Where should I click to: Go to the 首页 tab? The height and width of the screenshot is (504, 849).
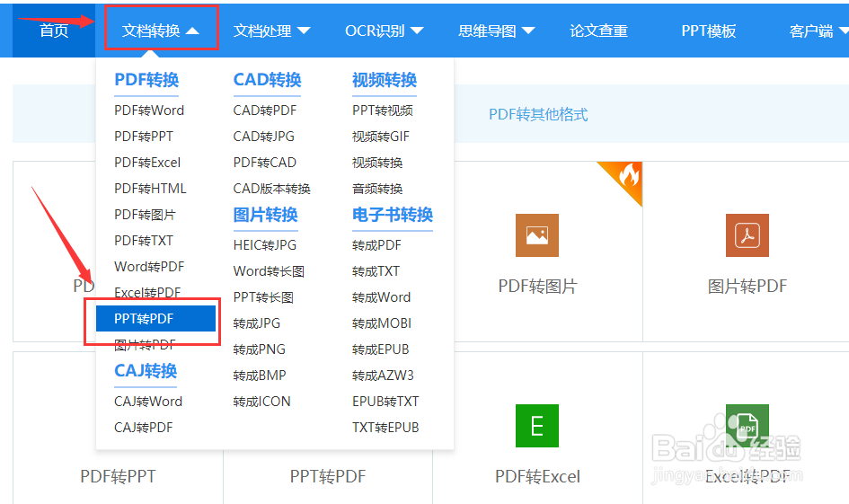point(54,31)
